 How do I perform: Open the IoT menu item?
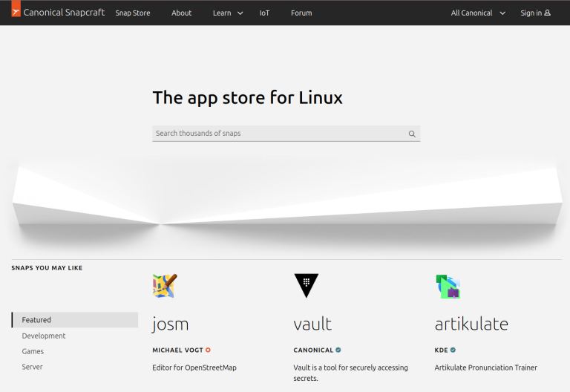[x=264, y=13]
